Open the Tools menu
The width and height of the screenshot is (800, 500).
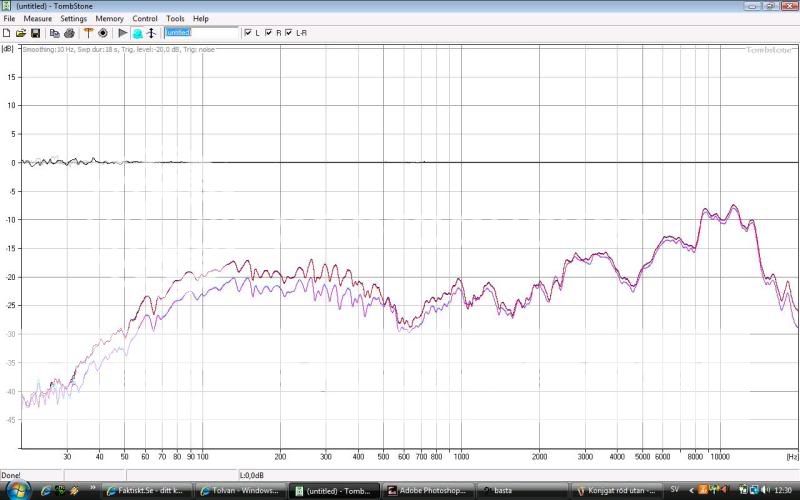click(x=175, y=19)
